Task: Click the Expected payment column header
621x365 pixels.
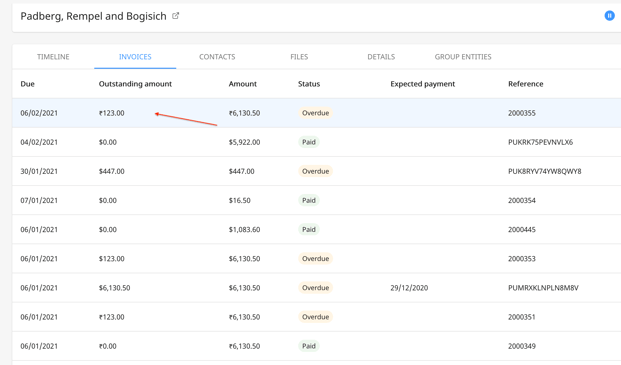Action: click(423, 84)
